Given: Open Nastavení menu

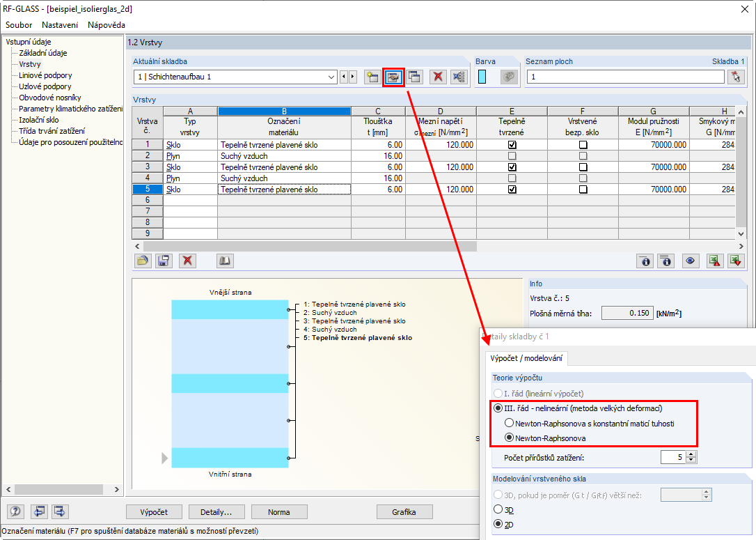Looking at the screenshot, I should coord(60,24).
